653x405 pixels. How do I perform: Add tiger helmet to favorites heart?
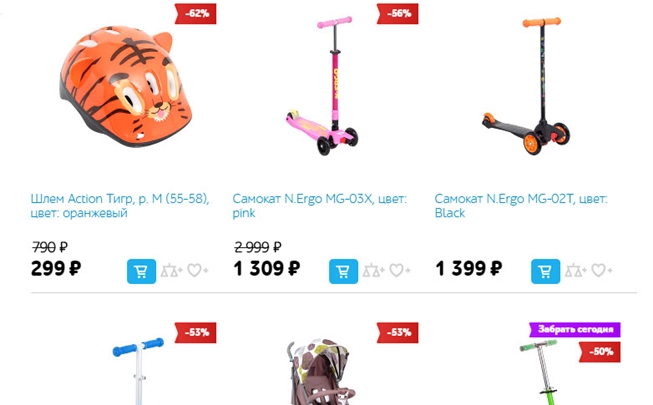pyautogui.click(x=197, y=271)
